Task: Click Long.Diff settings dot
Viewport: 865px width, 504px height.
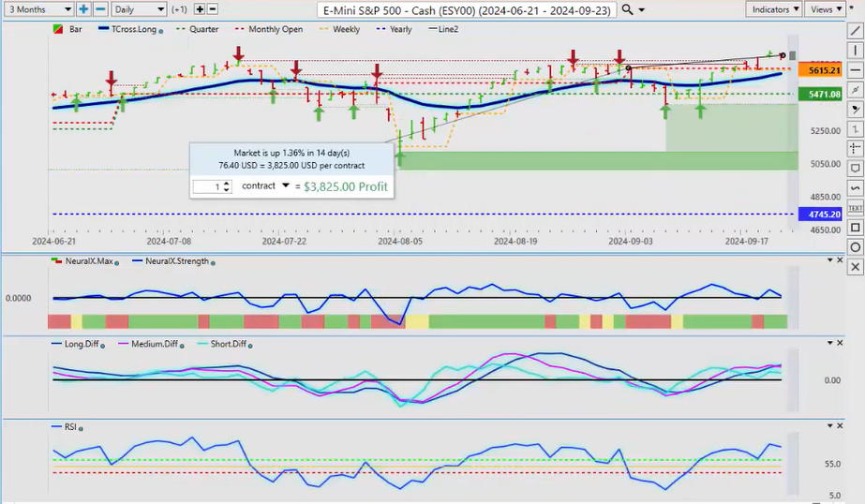Action: coord(102,346)
